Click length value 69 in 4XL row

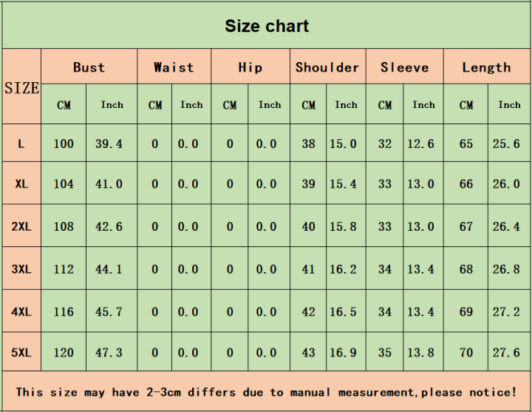[465, 311]
